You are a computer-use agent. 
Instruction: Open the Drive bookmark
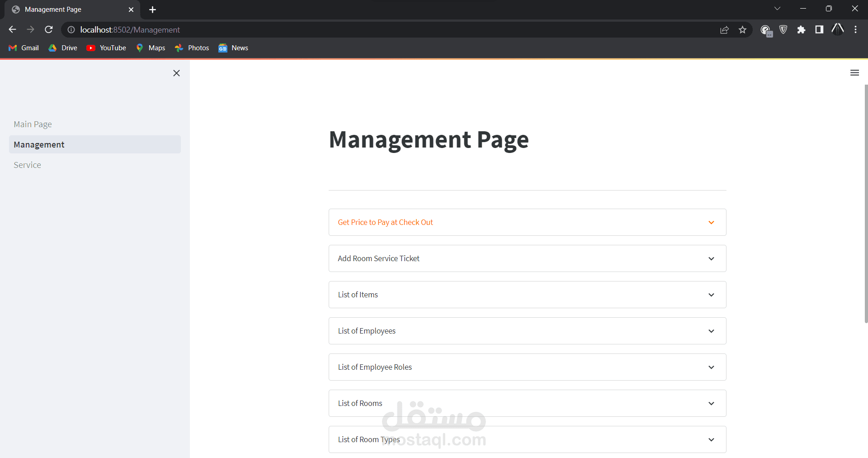[x=63, y=48]
